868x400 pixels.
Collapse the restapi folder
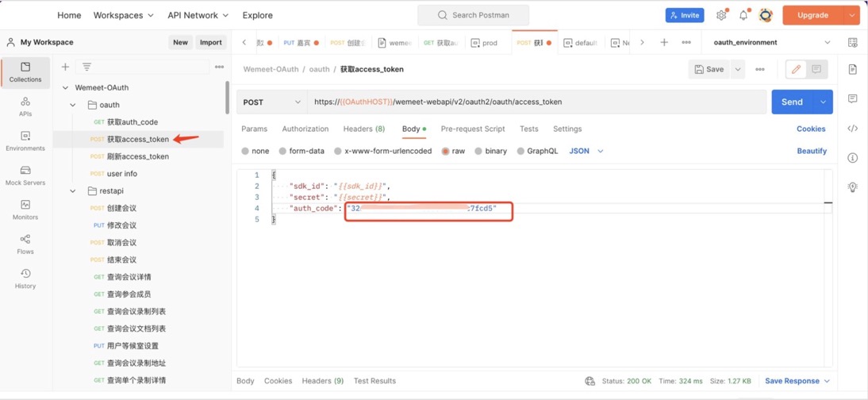click(x=72, y=191)
